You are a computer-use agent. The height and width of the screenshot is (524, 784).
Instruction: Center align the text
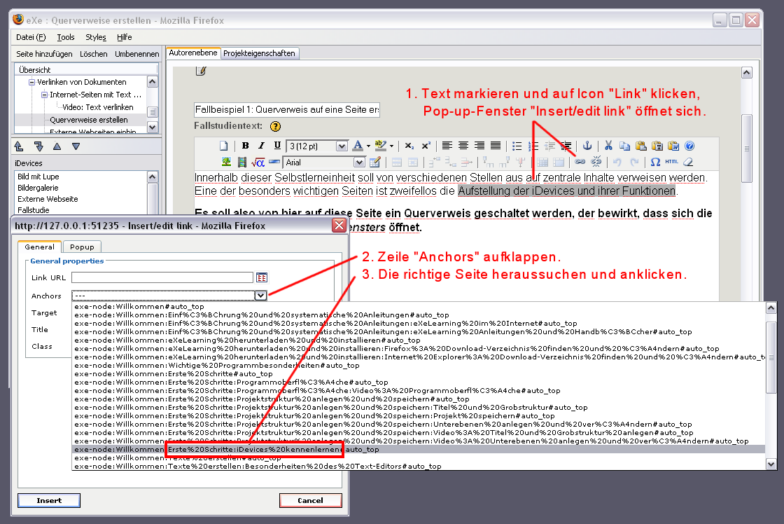click(464, 146)
